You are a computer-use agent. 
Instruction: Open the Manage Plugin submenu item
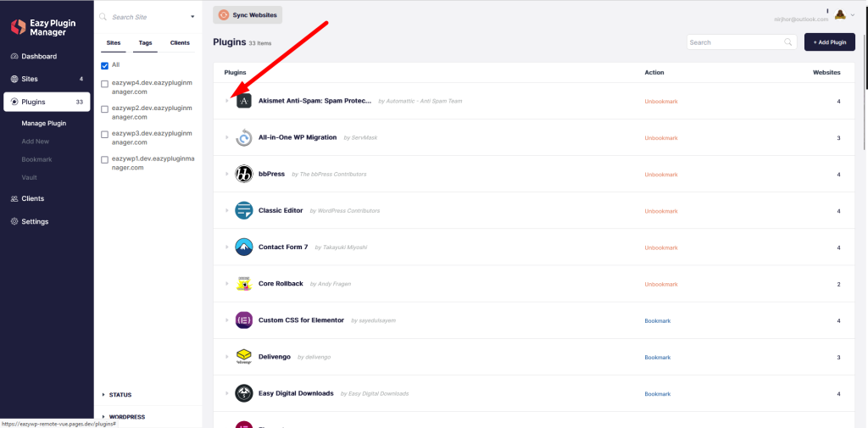click(44, 124)
